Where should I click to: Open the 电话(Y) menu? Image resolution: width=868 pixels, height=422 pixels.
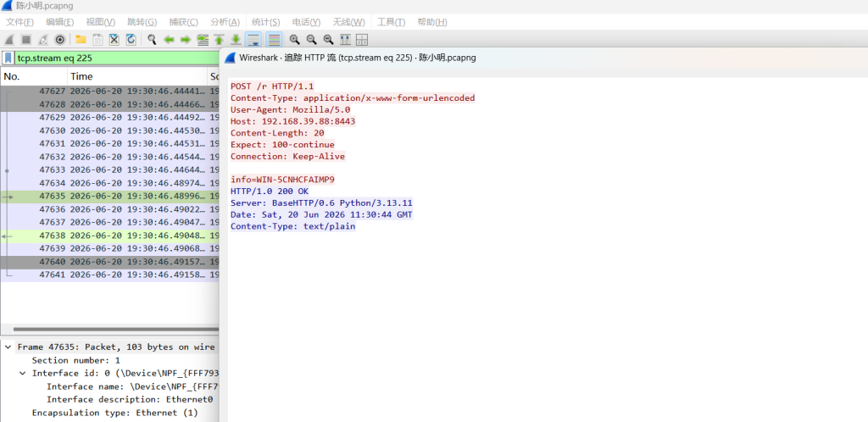pos(306,22)
